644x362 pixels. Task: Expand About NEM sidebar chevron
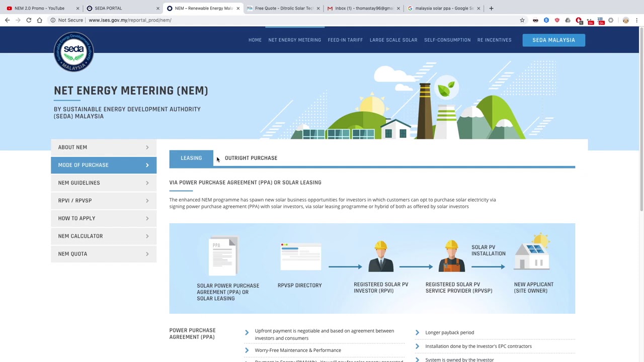point(147,147)
